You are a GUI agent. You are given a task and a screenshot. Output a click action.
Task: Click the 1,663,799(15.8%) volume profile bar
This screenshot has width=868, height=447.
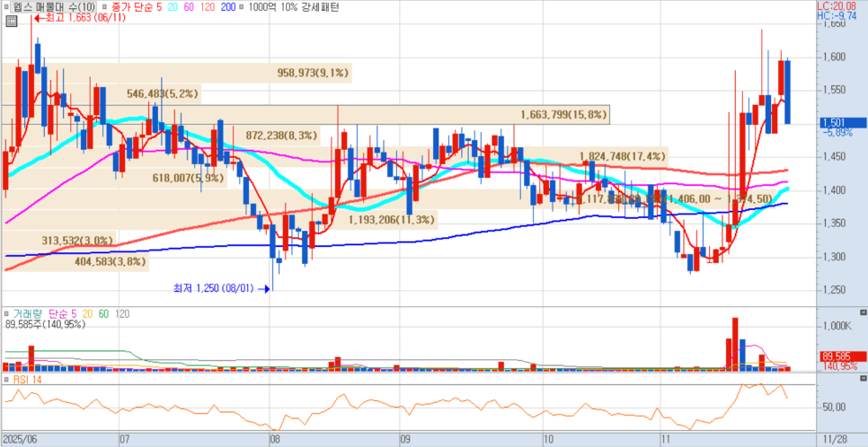click(306, 115)
